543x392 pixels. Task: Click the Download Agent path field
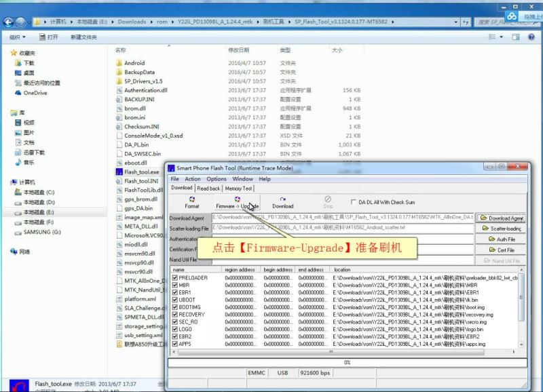[x=343, y=217]
